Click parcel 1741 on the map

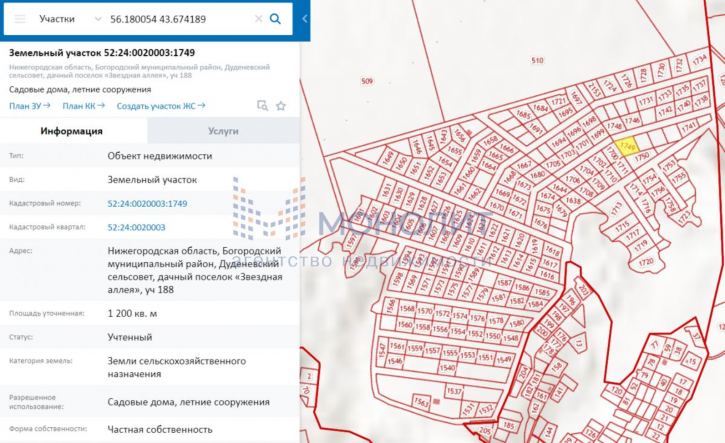688,126
